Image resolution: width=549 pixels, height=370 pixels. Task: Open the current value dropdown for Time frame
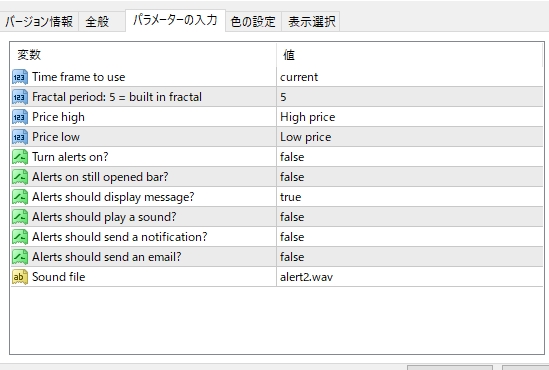pyautogui.click(x=410, y=77)
